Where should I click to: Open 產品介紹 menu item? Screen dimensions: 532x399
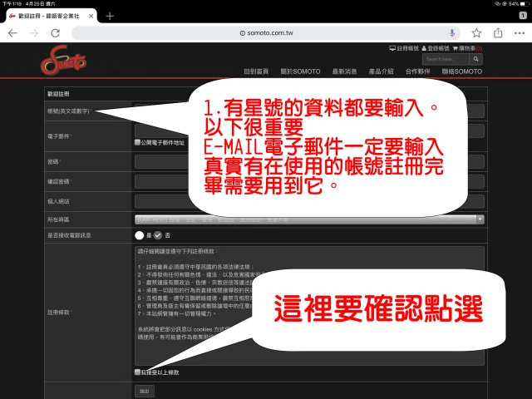[381, 71]
